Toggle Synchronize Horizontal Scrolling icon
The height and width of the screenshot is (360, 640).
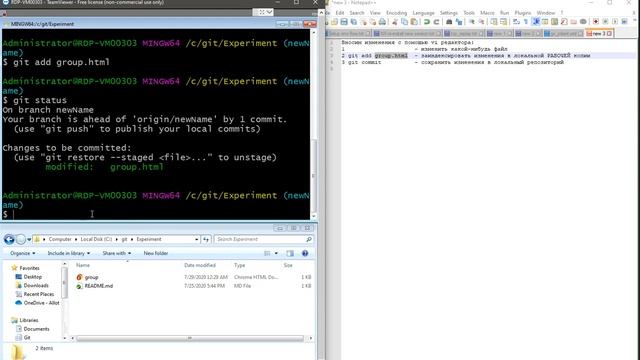503,22
